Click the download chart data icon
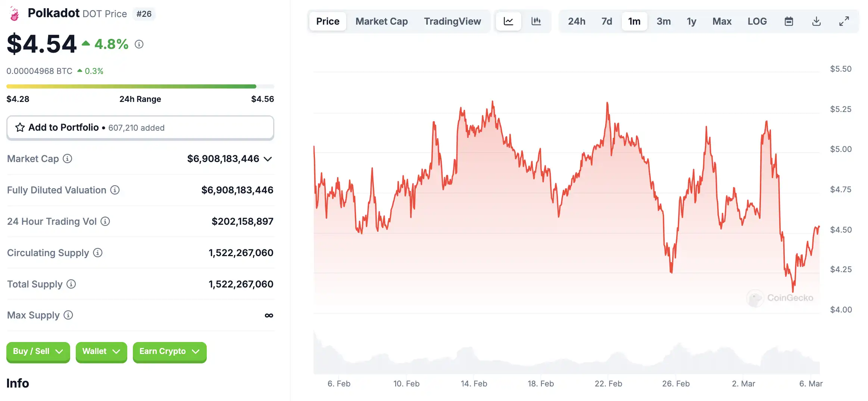This screenshot has width=868, height=401. pos(816,21)
